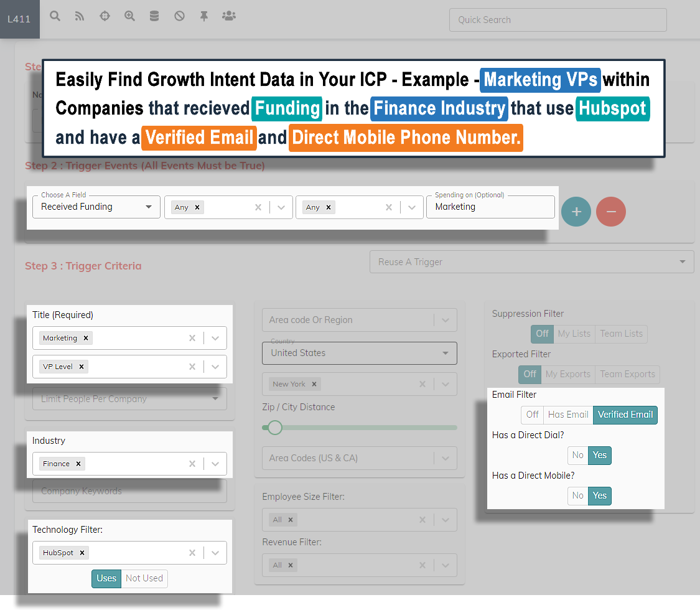Remove trigger event with minus button

click(611, 212)
